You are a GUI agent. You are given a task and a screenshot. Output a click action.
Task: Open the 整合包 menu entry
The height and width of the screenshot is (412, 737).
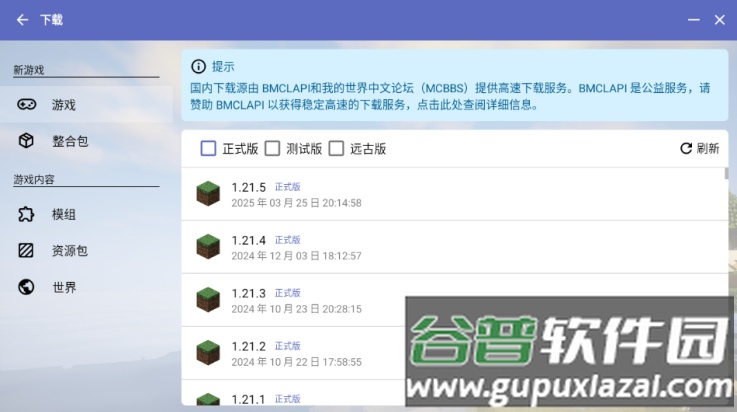point(70,141)
